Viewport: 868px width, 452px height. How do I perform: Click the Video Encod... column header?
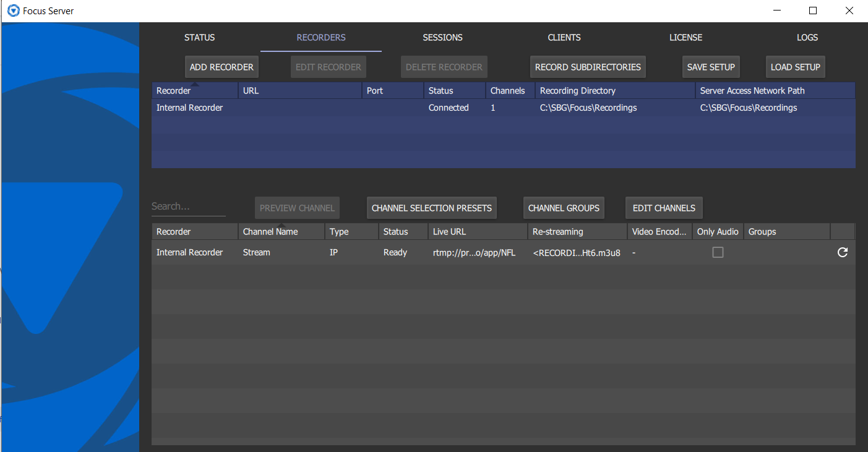tap(660, 231)
